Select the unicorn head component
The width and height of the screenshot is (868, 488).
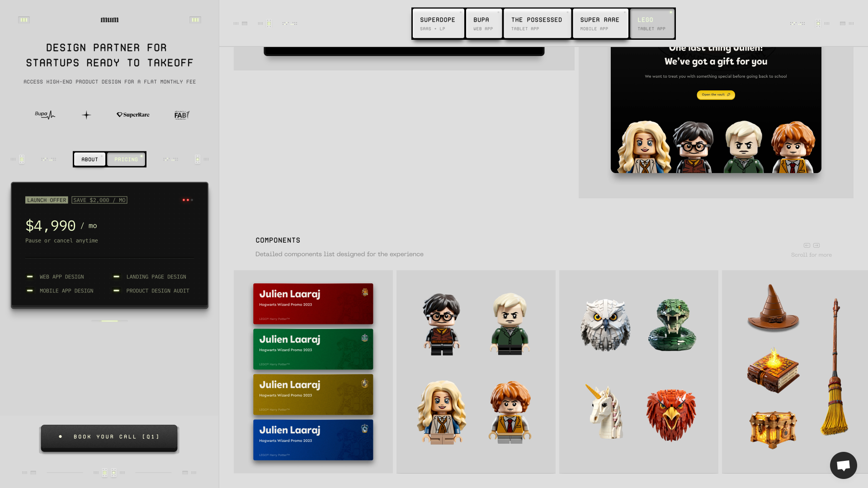coord(605,412)
